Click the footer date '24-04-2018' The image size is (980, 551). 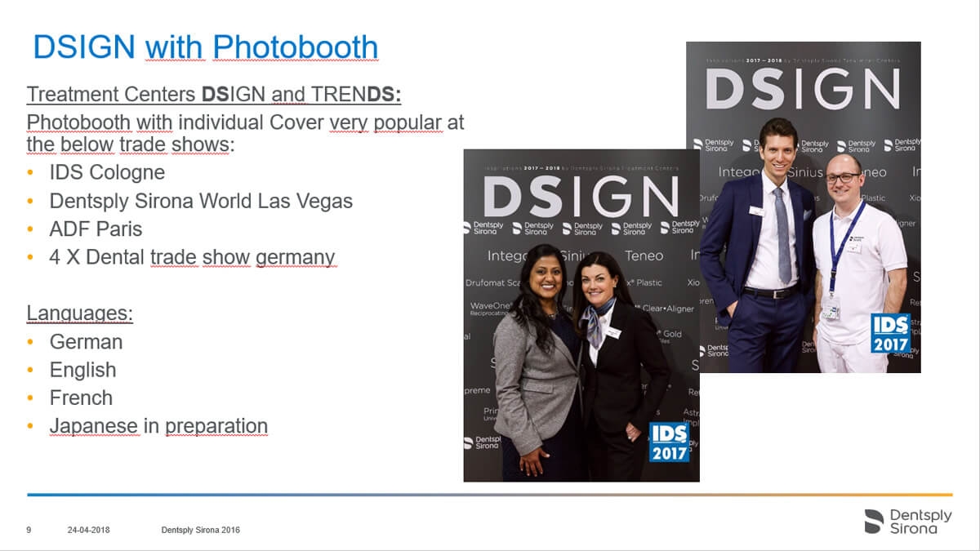[x=88, y=530]
